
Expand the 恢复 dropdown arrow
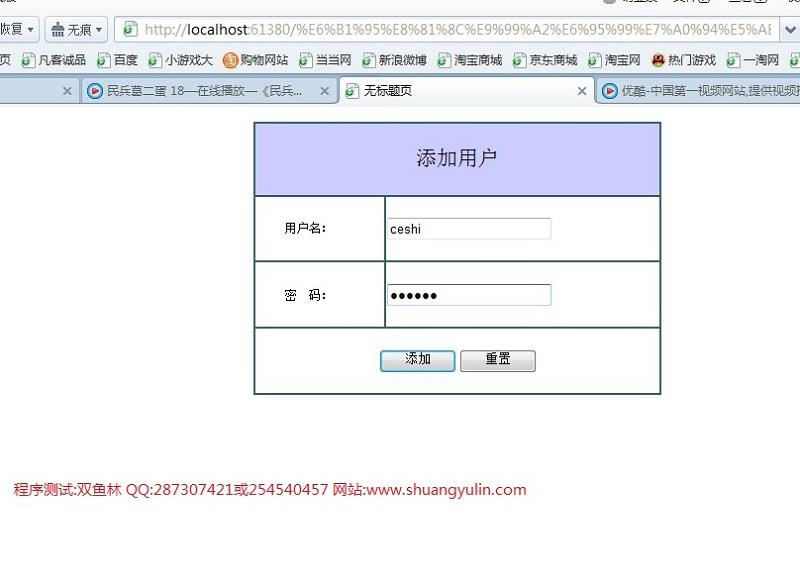click(x=31, y=30)
